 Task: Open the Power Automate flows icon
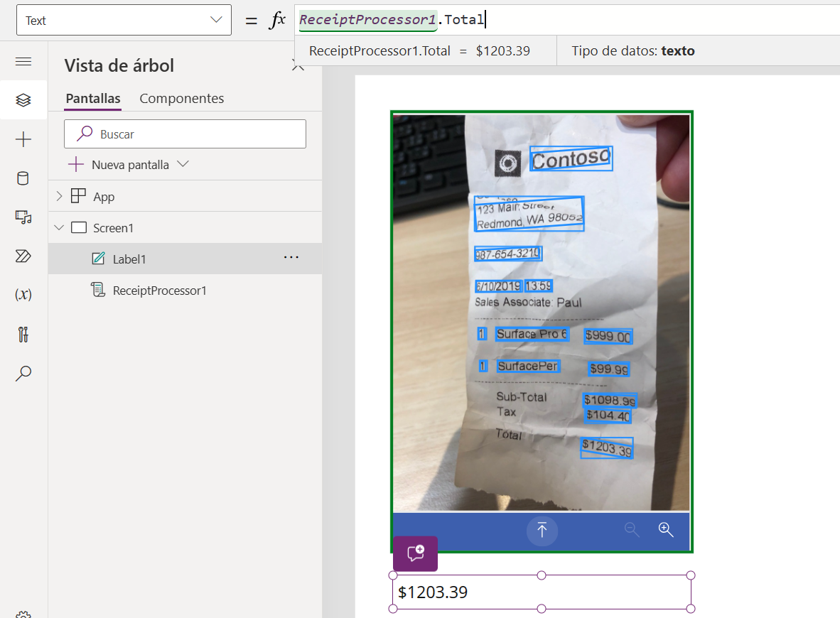pyautogui.click(x=23, y=256)
